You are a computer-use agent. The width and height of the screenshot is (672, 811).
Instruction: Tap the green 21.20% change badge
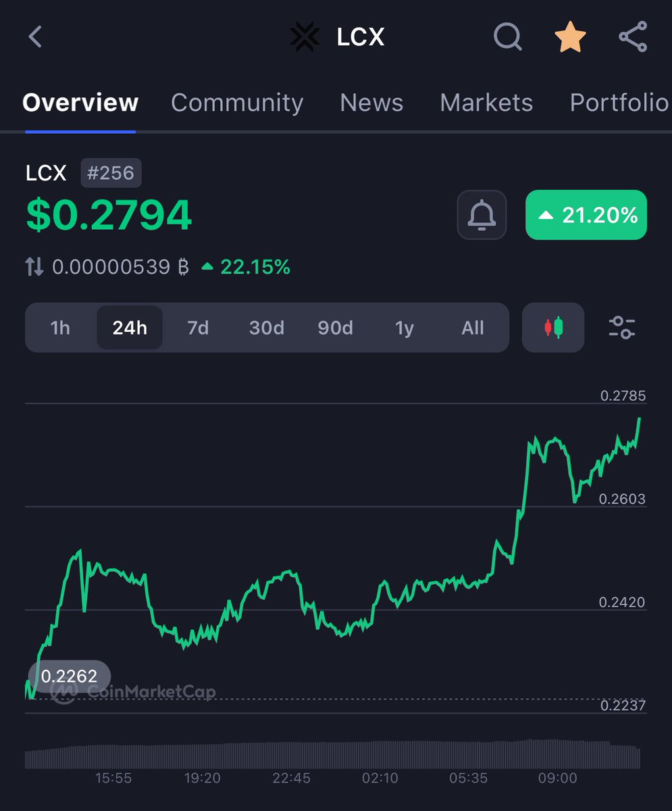[x=586, y=215]
